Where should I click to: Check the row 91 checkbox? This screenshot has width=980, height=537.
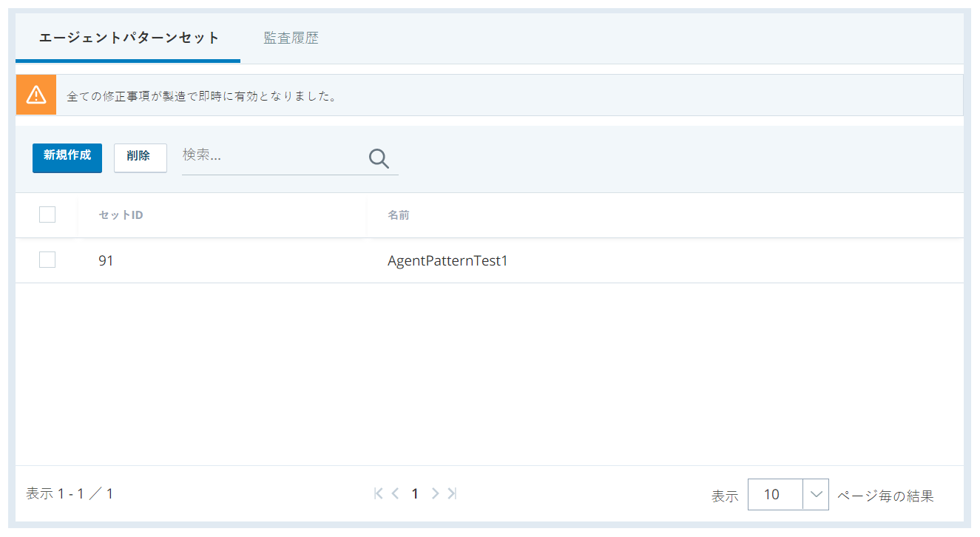pyautogui.click(x=47, y=260)
